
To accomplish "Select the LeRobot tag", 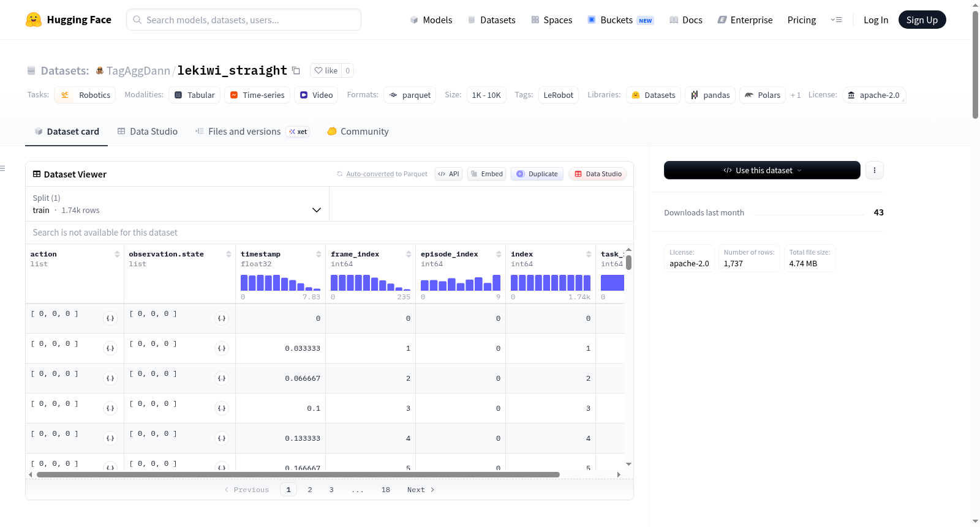I will point(559,95).
